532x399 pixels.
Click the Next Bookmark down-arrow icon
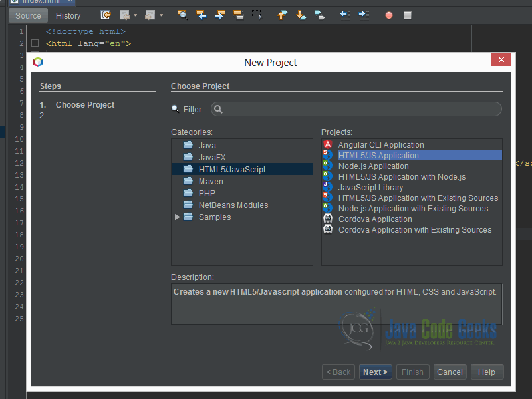pyautogui.click(x=301, y=15)
